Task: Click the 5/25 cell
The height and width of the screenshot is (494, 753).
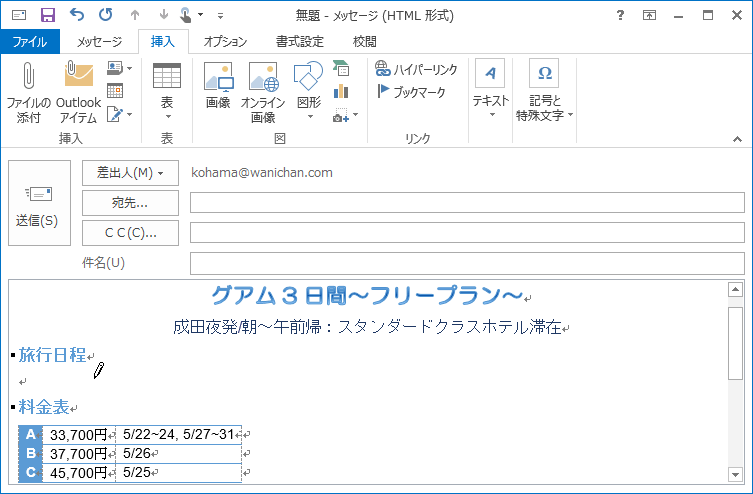Action: [179, 473]
